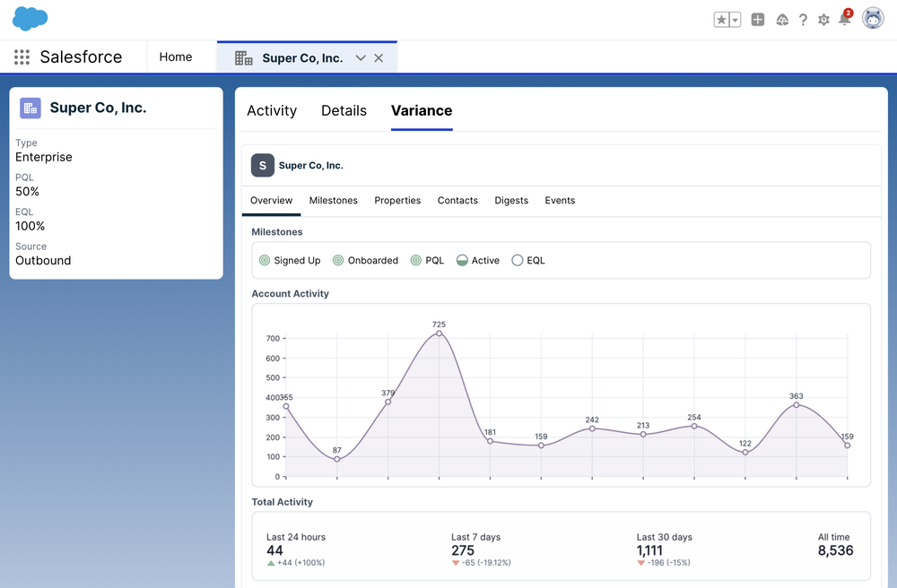The image size is (897, 588).
Task: Click the EQL value 100%
Action: pyautogui.click(x=30, y=226)
